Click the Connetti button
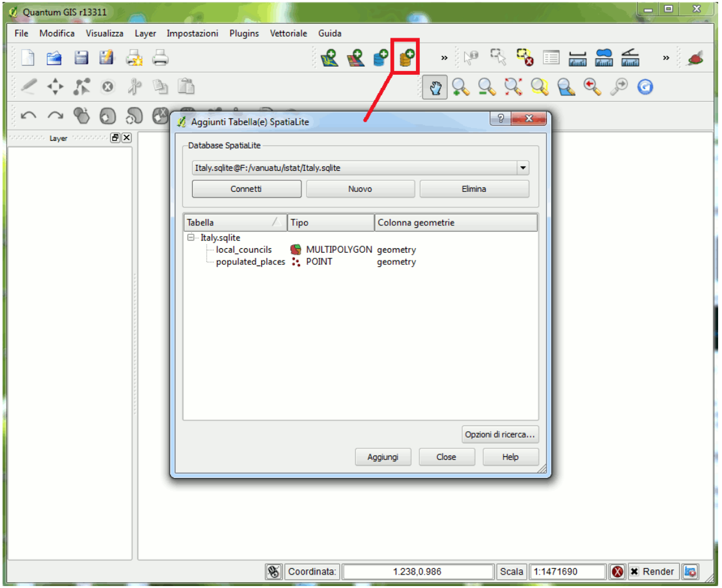Screen dimensions: 722x588 pos(246,189)
